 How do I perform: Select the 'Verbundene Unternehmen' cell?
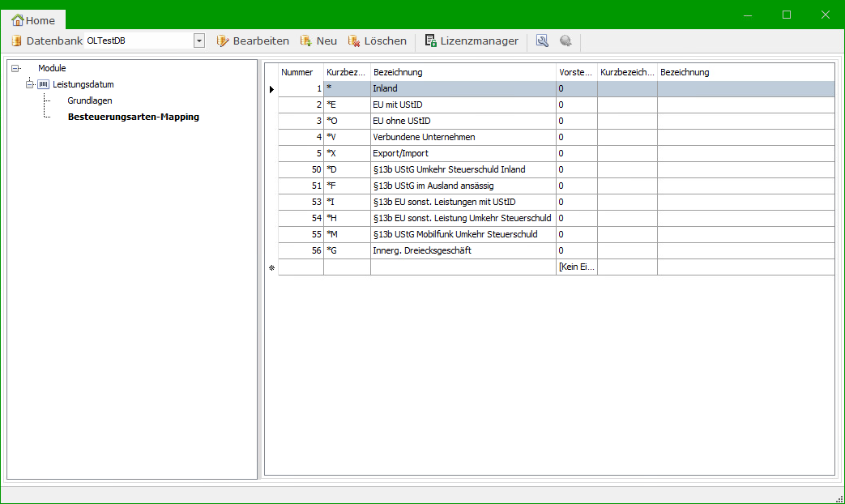[x=463, y=138]
